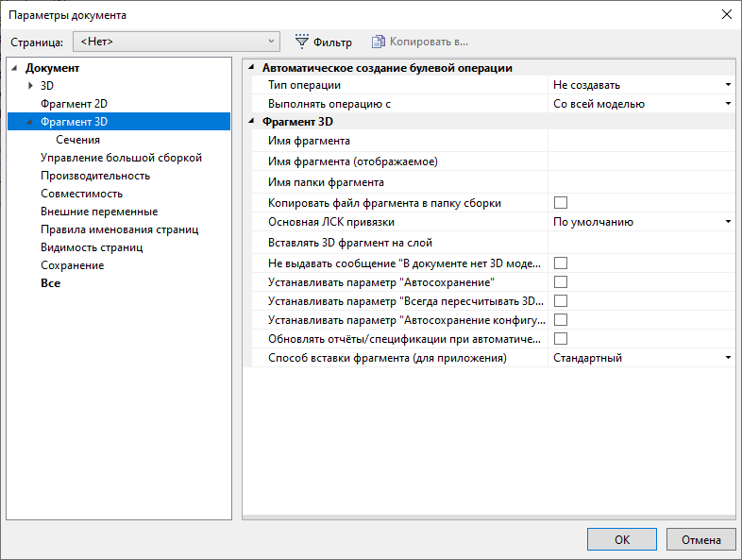The height and width of the screenshot is (560, 742).
Task: Expand the 3D tree node arrow
Action: coord(31,86)
